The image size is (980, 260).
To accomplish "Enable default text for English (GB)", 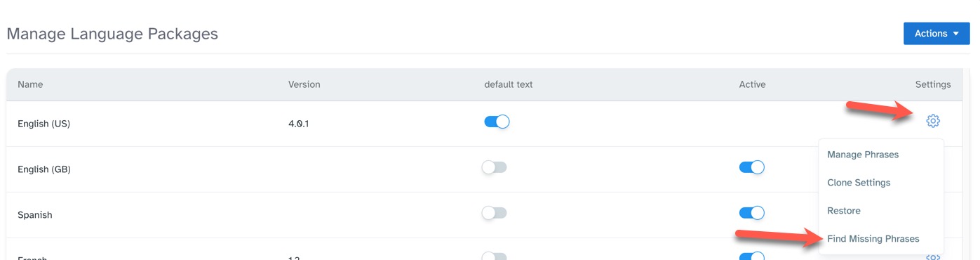I will pos(494,167).
